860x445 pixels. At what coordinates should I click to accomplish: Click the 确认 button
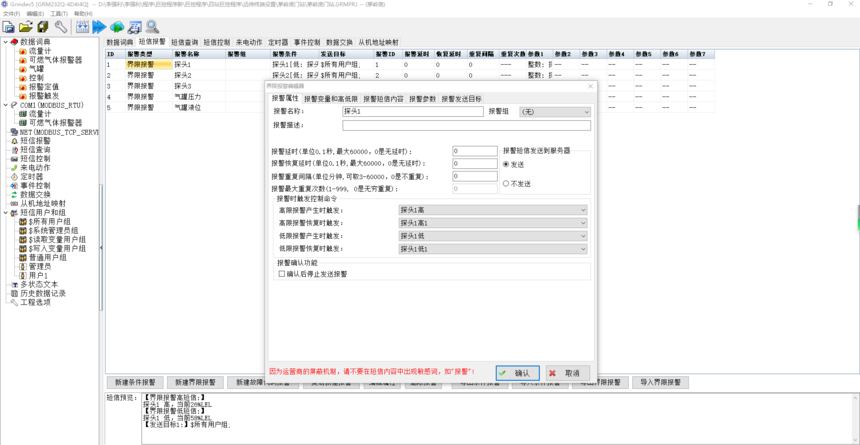point(517,373)
